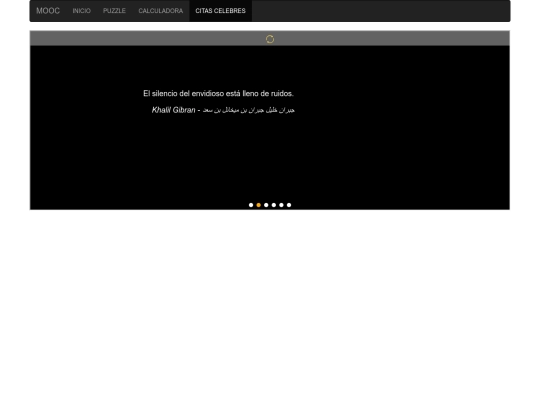540x405 pixels.
Task: Select the orange second carousel dot
Action: tap(258, 205)
